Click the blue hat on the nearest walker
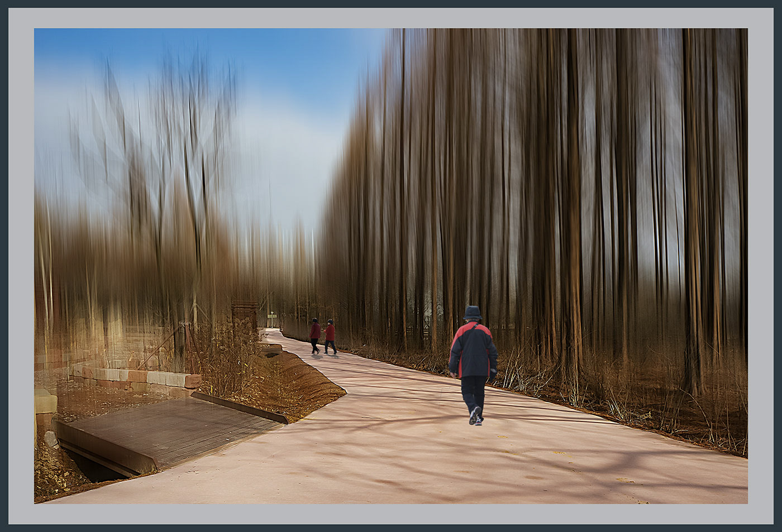782x532 pixels. point(473,313)
